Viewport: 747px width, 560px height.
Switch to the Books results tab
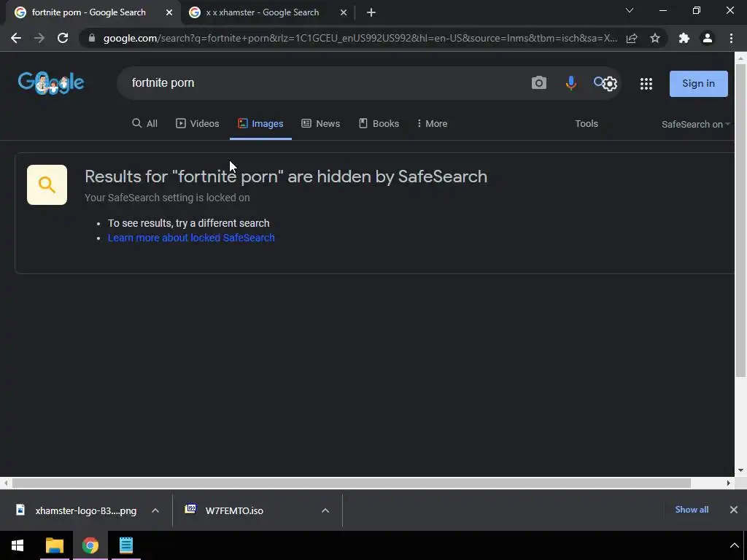(x=379, y=123)
